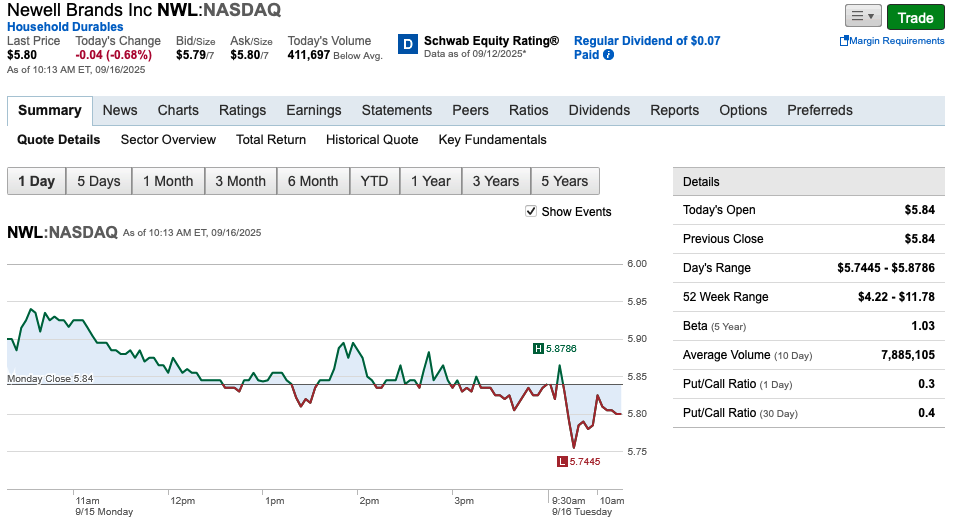Click the Bid price $5.79

[190, 55]
